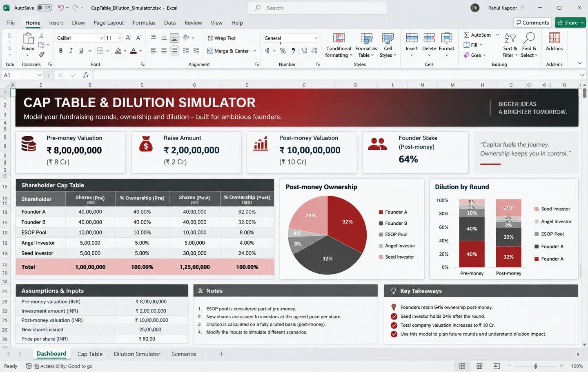This screenshot has width=588, height=372.
Task: Open Conditional formatting menu
Action: click(x=339, y=45)
